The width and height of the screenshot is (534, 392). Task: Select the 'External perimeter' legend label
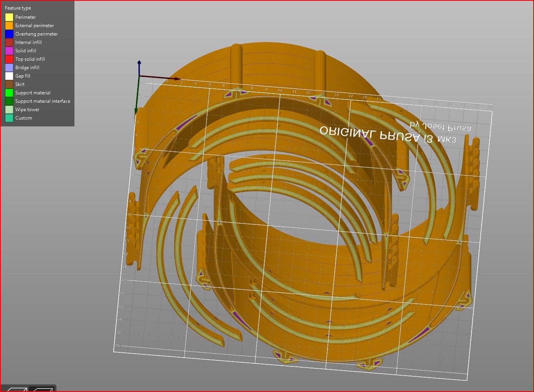[x=34, y=26]
